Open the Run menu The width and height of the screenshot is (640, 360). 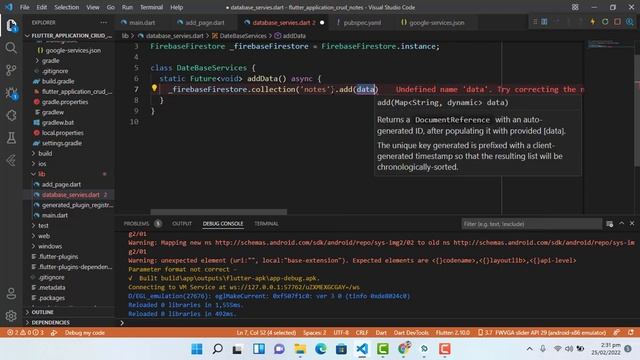tap(127, 7)
